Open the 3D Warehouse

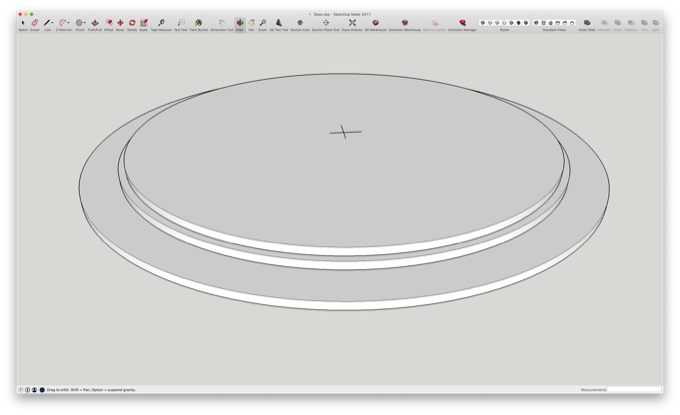tap(376, 23)
